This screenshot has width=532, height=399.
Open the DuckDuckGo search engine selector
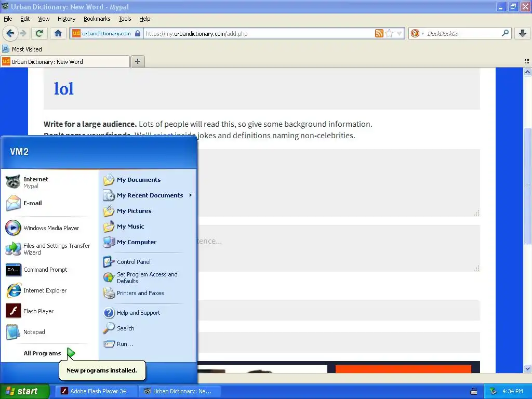point(417,33)
